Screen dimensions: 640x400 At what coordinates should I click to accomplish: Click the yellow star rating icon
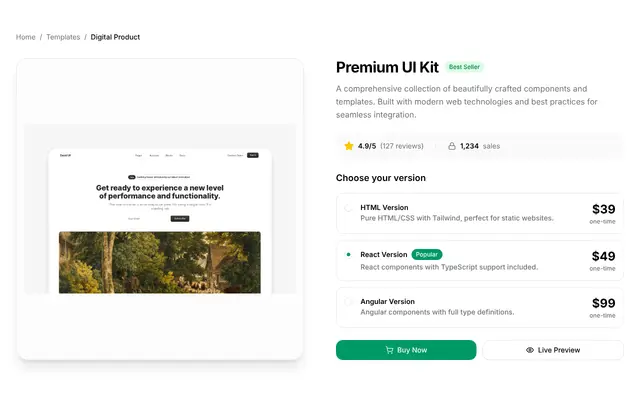coord(349,146)
